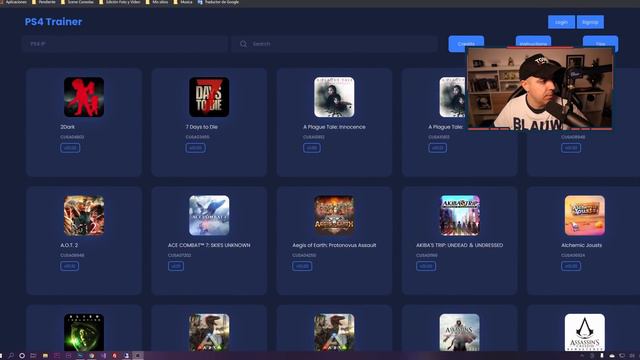The width and height of the screenshot is (640, 360).
Task: Click the CUSA ID under 2Dark
Action: pyautogui.click(x=72, y=137)
